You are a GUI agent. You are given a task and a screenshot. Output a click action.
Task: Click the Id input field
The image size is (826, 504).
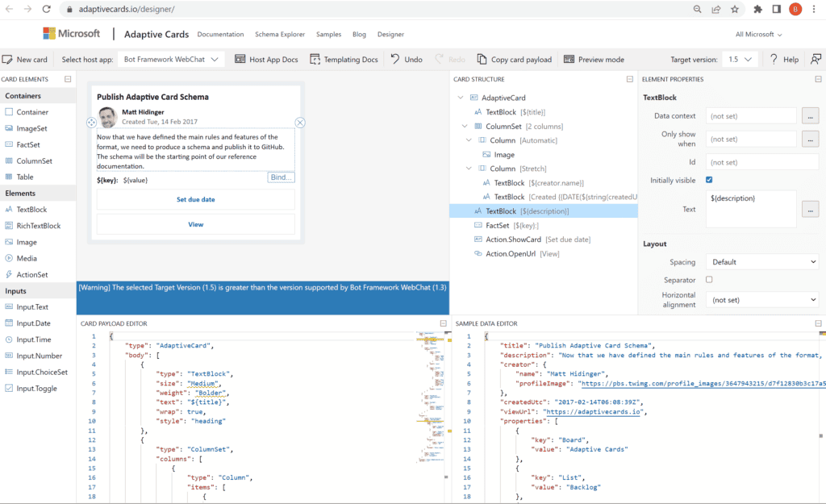tap(751, 162)
